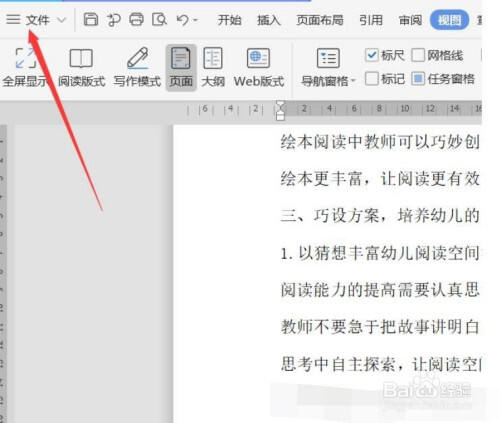This screenshot has height=423, width=500.
Task: Switch to 全屏显示 full screen view
Action: [x=25, y=68]
